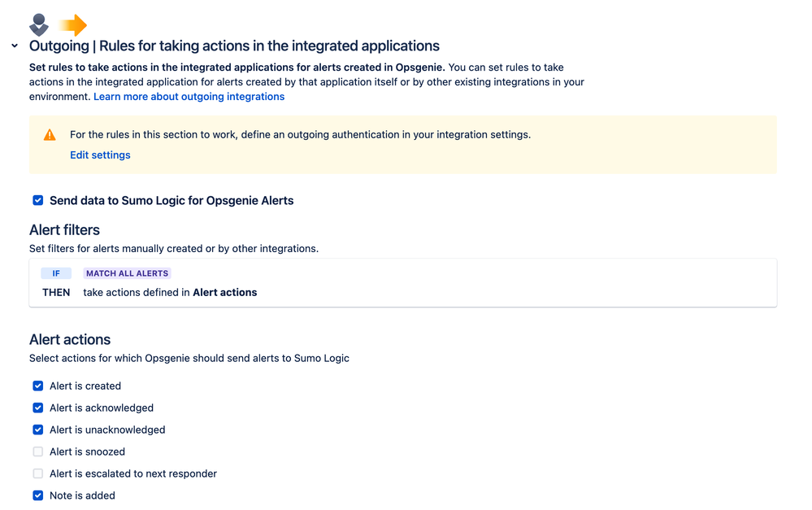
Task: Click the gray person icon above the heading
Action: [x=38, y=24]
